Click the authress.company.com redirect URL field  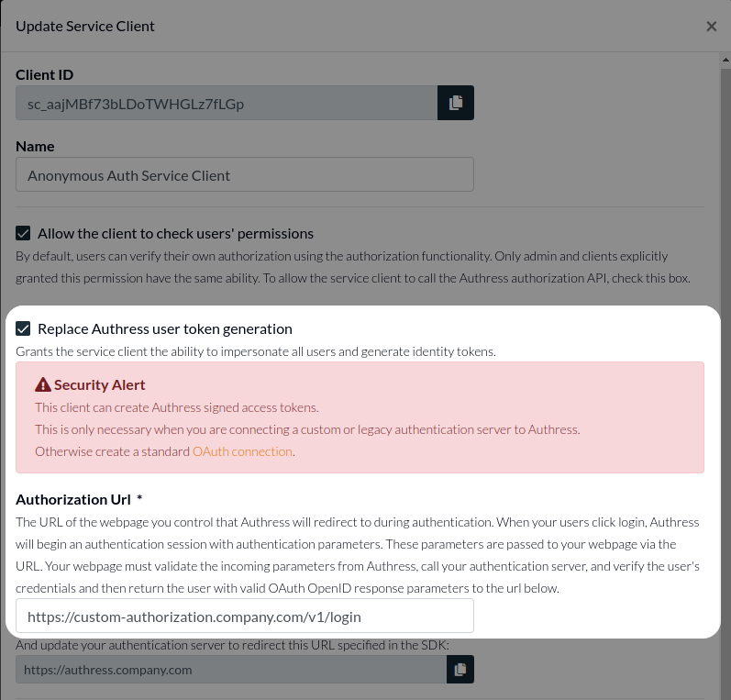pyautogui.click(x=230, y=670)
